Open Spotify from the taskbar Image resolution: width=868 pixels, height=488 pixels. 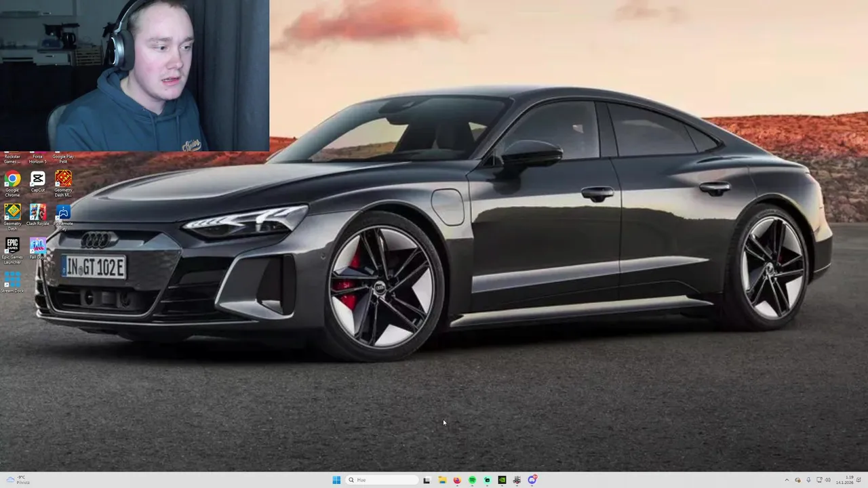pos(472,480)
